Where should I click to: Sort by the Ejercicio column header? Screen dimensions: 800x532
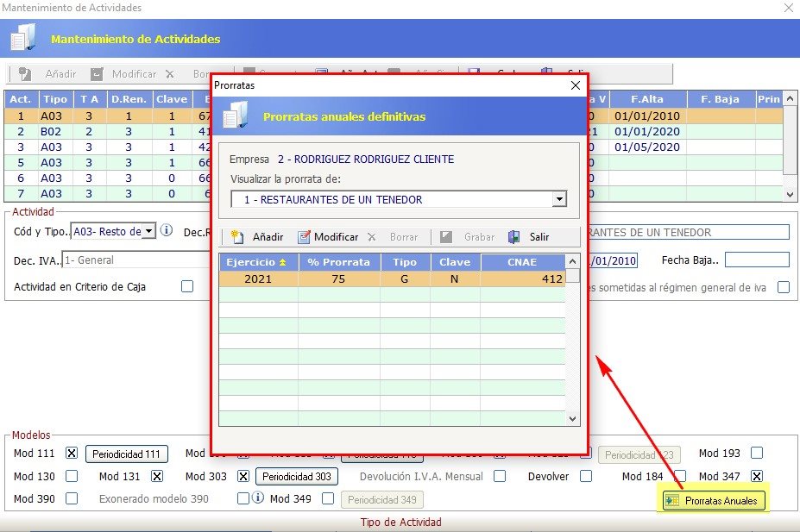pyautogui.click(x=258, y=262)
